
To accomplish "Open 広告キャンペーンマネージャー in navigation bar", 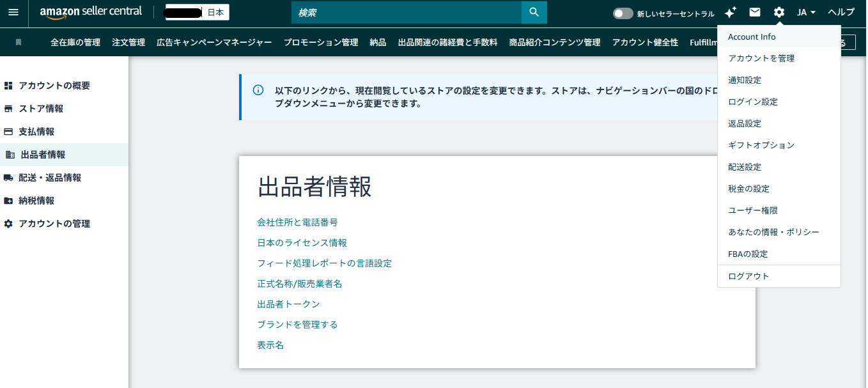I will coord(214,42).
